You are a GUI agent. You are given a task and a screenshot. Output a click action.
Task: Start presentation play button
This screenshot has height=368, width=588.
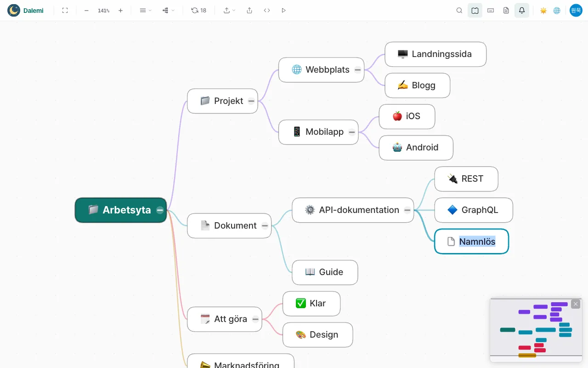click(283, 10)
